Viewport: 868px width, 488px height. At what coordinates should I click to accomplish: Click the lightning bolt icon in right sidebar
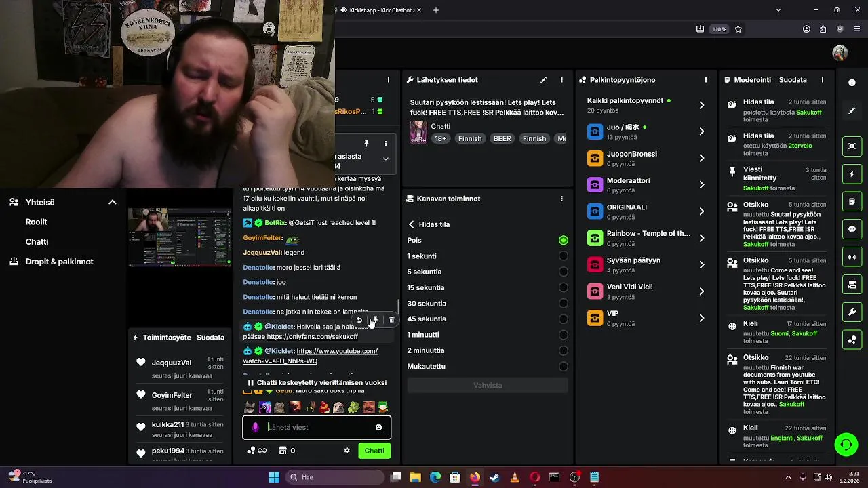point(852,174)
